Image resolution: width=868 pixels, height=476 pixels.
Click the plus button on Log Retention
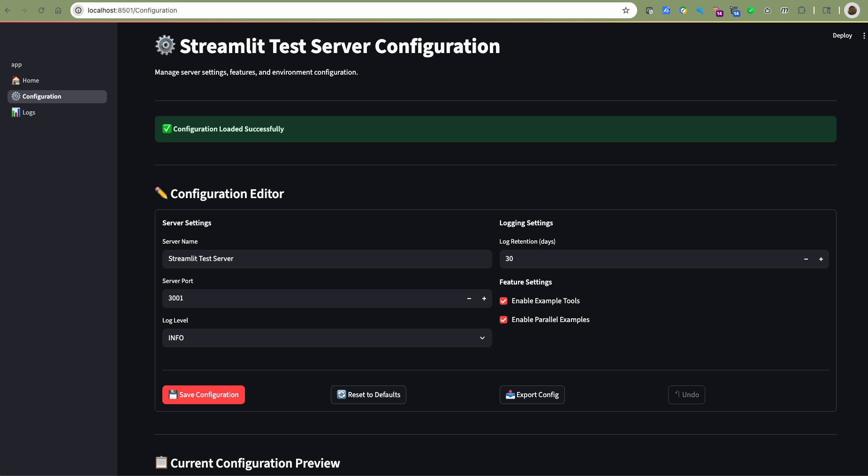(x=821, y=259)
